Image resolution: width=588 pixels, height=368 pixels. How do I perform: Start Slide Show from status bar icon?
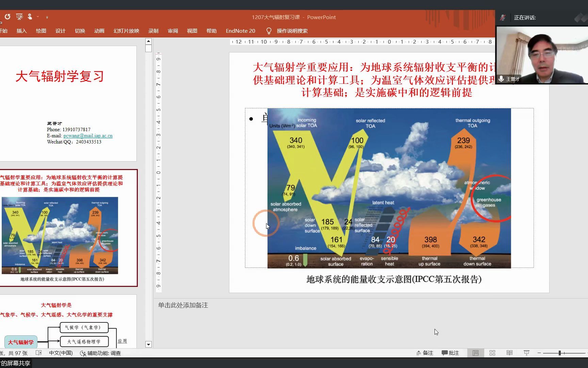(526, 353)
